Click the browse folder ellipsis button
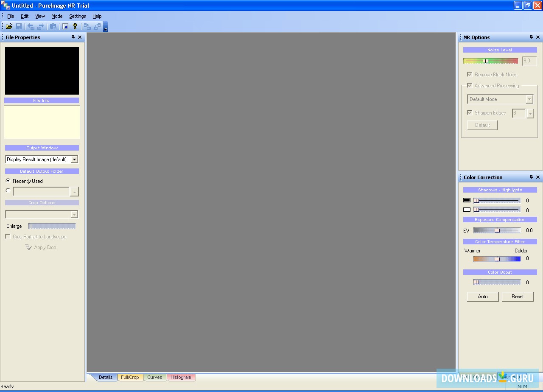Screen dimensions: 543x392 (x=74, y=192)
